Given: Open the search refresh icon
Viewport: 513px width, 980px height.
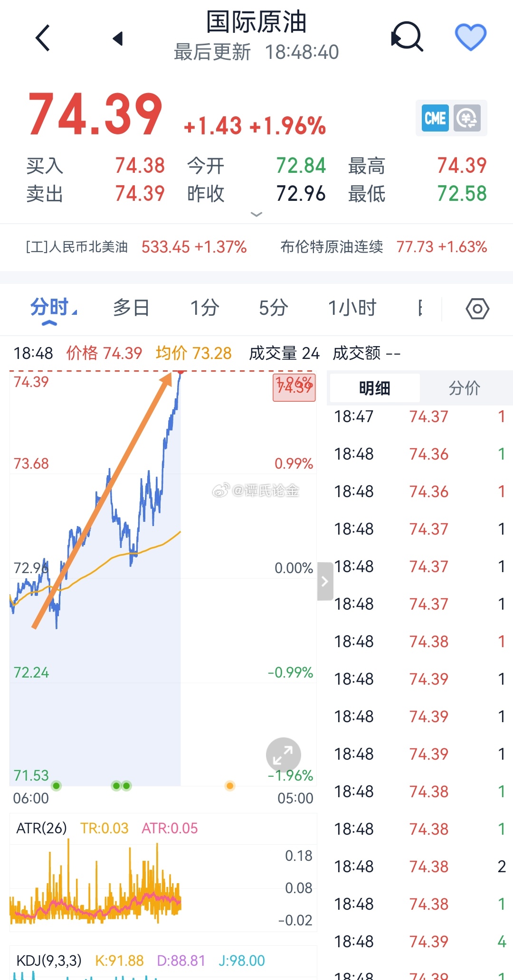Looking at the screenshot, I should pyautogui.click(x=407, y=37).
